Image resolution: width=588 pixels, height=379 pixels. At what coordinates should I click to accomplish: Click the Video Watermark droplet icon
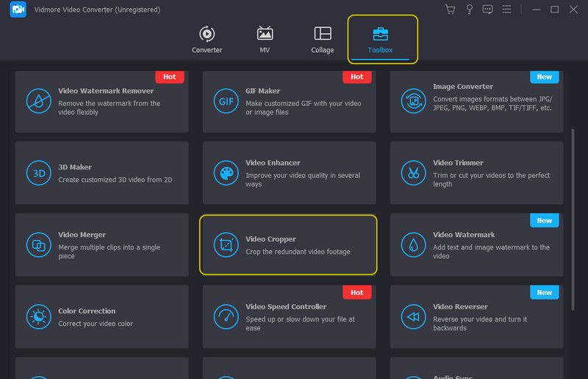pos(412,244)
